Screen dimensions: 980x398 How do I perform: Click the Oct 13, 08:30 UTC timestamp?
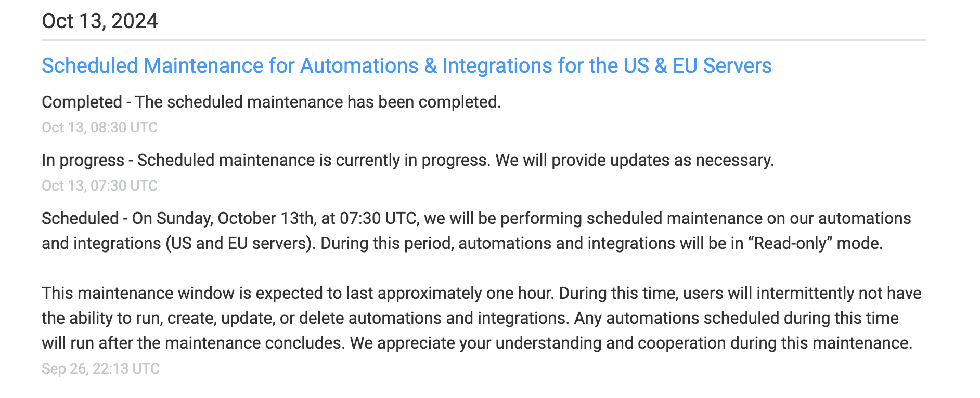coord(99,127)
